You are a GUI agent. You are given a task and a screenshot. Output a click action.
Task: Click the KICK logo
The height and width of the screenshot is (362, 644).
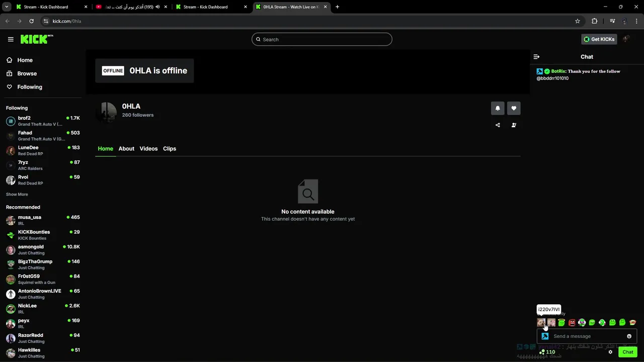tap(37, 39)
